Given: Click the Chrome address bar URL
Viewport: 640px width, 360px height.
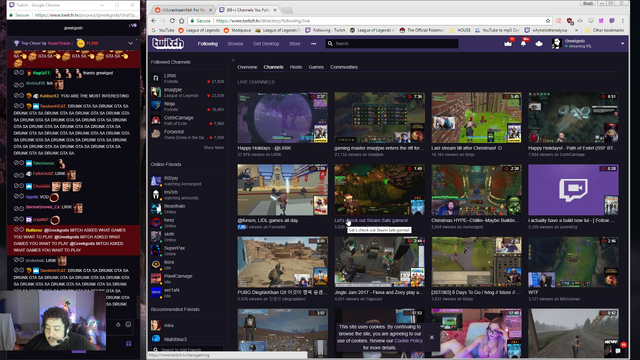Looking at the screenshot, I should point(263,20).
